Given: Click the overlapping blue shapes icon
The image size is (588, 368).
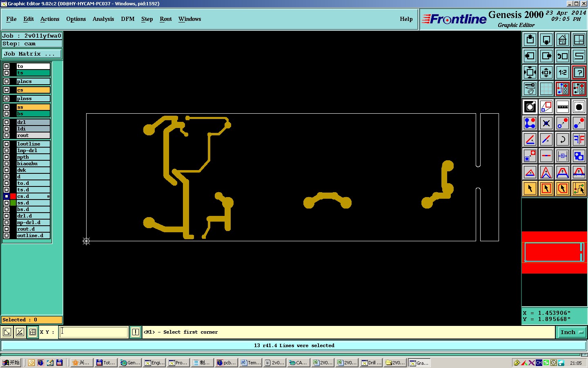Looking at the screenshot, I should point(579,156).
